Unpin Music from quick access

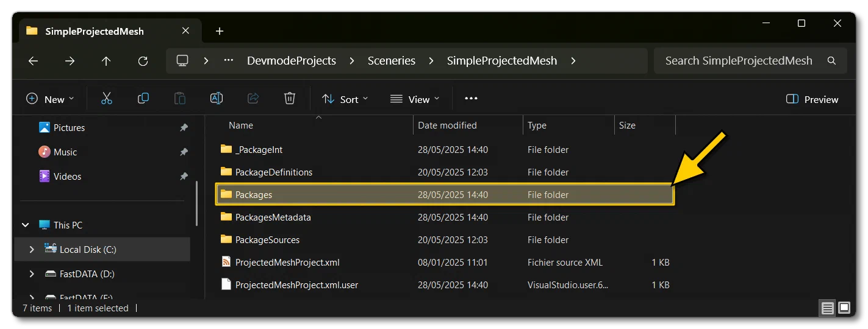pyautogui.click(x=184, y=152)
